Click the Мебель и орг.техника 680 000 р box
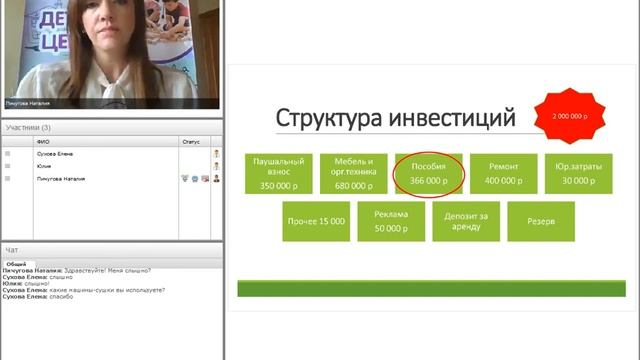 353,173
